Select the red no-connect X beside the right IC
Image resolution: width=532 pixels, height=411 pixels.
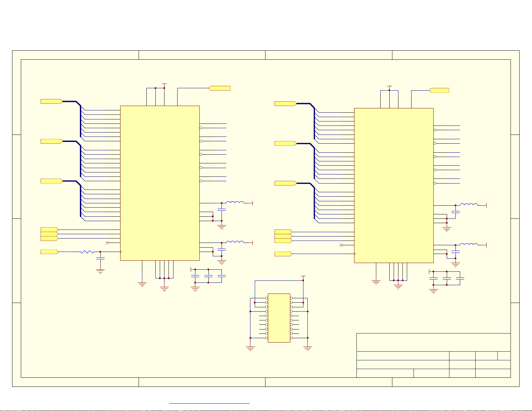coord(341,245)
